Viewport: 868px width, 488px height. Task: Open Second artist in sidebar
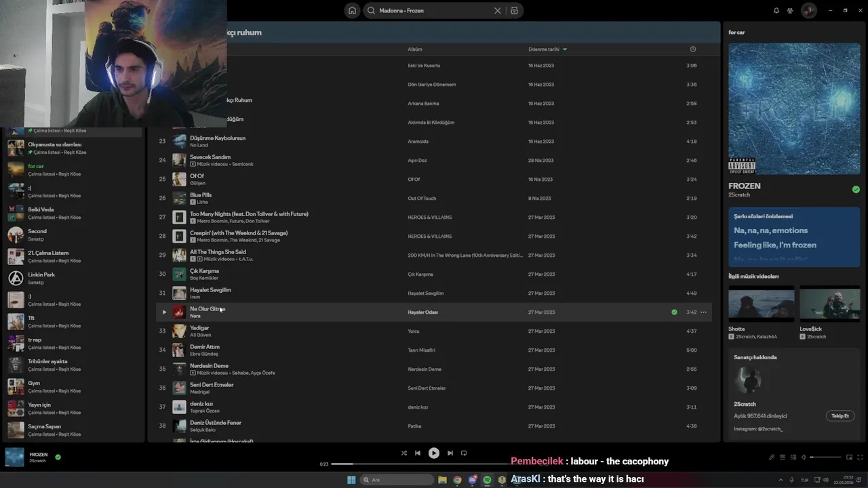[73, 235]
